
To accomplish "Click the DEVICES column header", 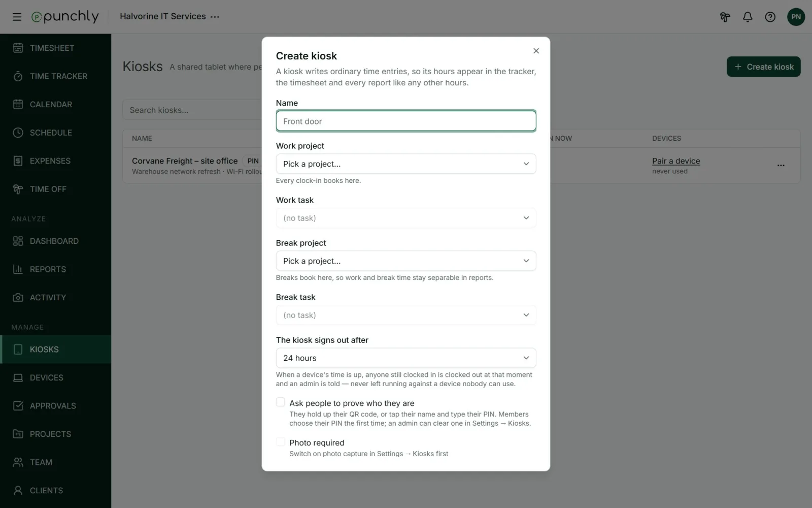I will 666,138.
